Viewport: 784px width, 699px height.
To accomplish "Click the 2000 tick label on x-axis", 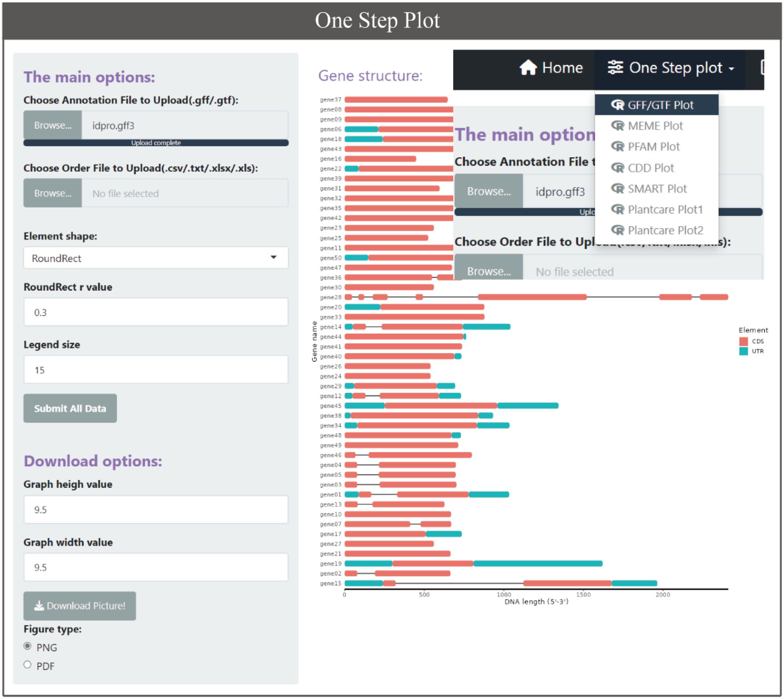I will point(663,595).
